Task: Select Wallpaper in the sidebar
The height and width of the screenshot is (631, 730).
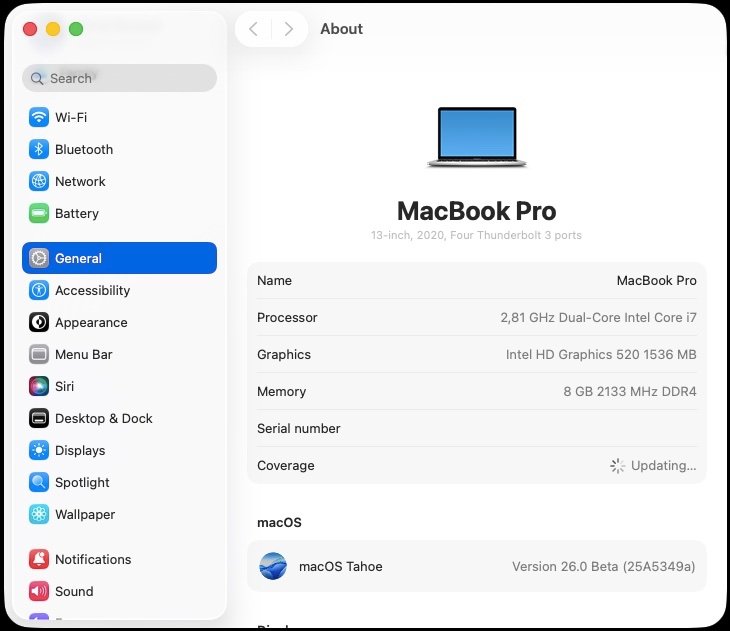Action: tap(119, 514)
